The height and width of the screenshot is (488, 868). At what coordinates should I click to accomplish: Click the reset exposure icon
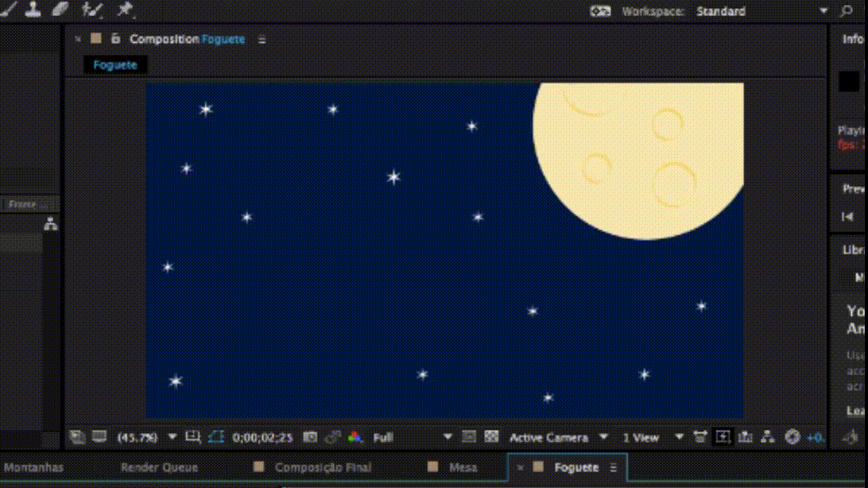click(x=792, y=437)
